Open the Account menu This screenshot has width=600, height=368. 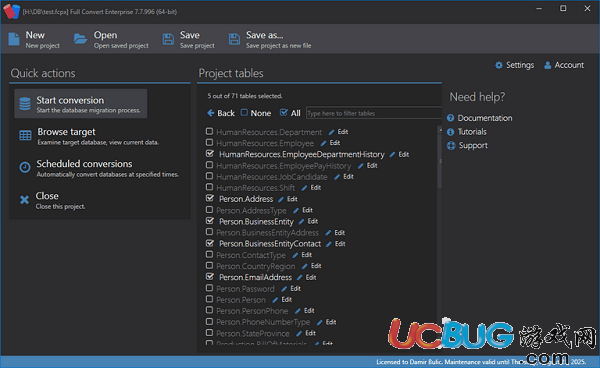564,65
